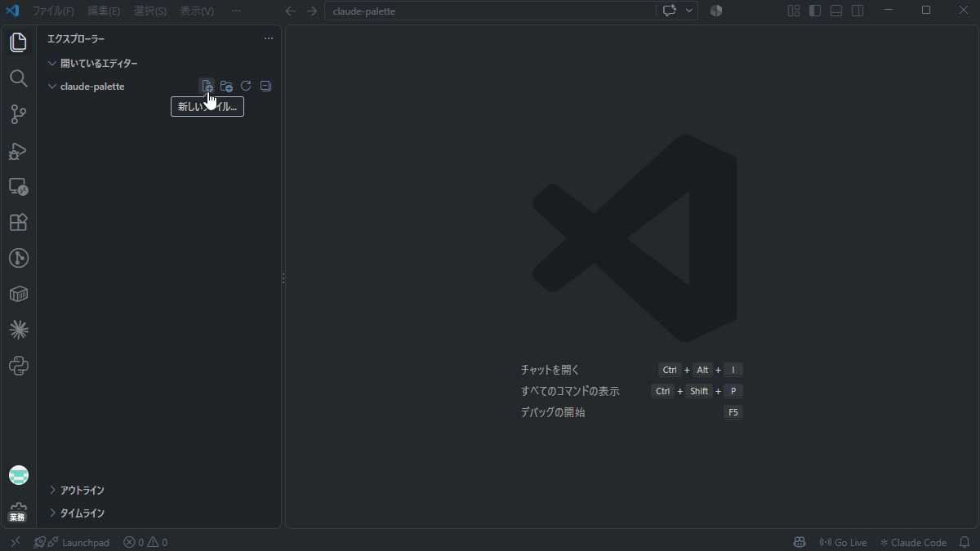Expand the 開いているエディター section
Viewport: 980px width, 551px height.
[x=160, y=63]
